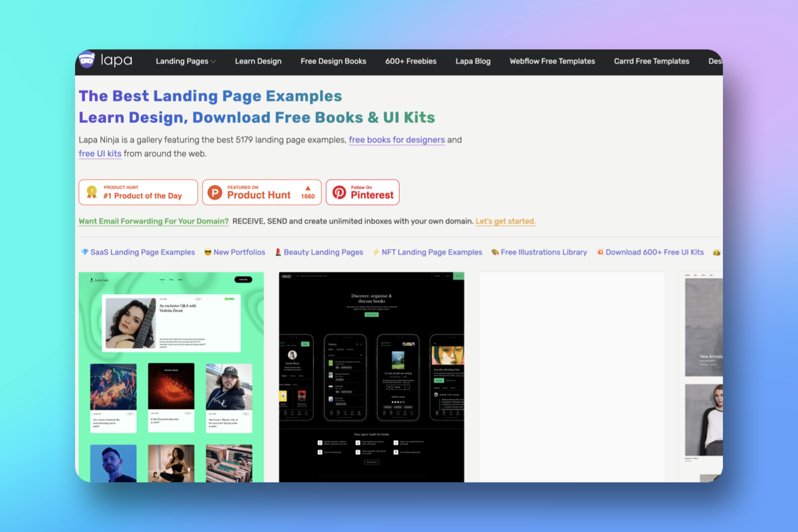The height and width of the screenshot is (532, 798).
Task: Click the palette icon beside Free Illustrations Library
Action: pos(495,253)
